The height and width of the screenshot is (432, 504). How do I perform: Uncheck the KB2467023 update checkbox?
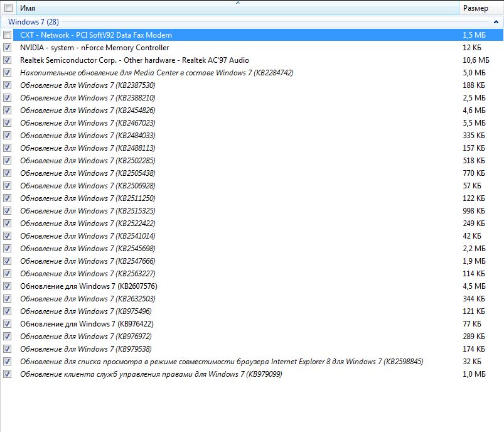(7, 123)
